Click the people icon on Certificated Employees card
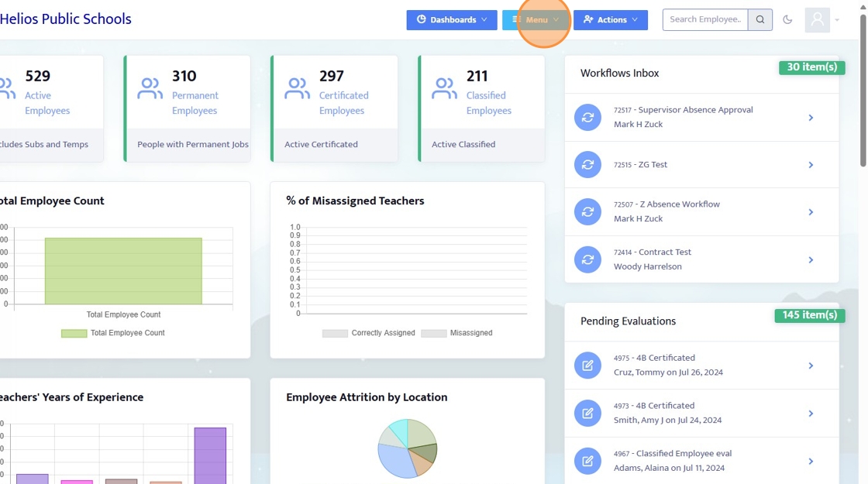 pyautogui.click(x=298, y=88)
